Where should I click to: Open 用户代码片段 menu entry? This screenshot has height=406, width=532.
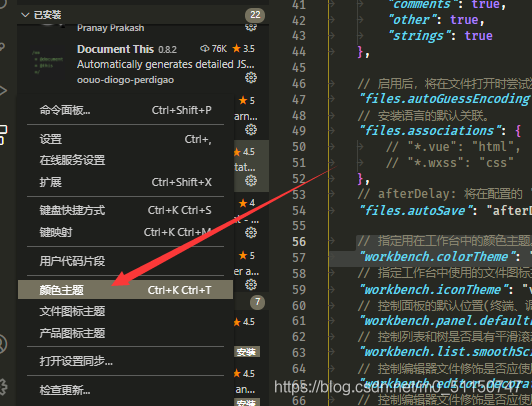(126, 261)
